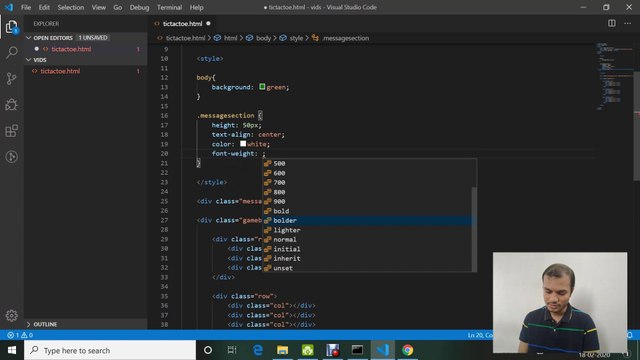Open Microsoft Edge from taskbar
This screenshot has width=640, height=360.
click(x=258, y=350)
